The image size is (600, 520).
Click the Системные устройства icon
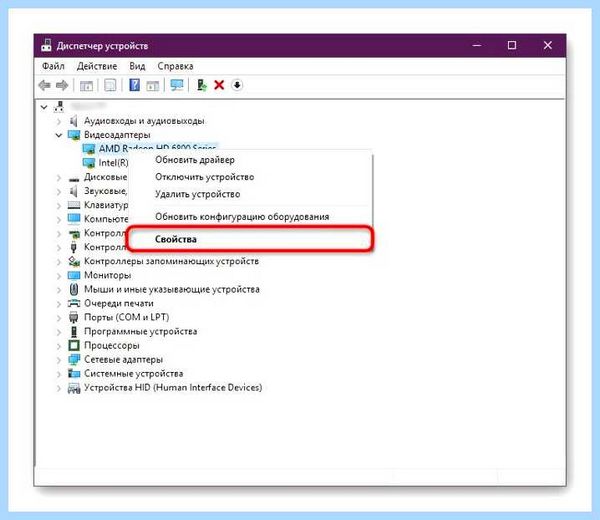pos(74,373)
